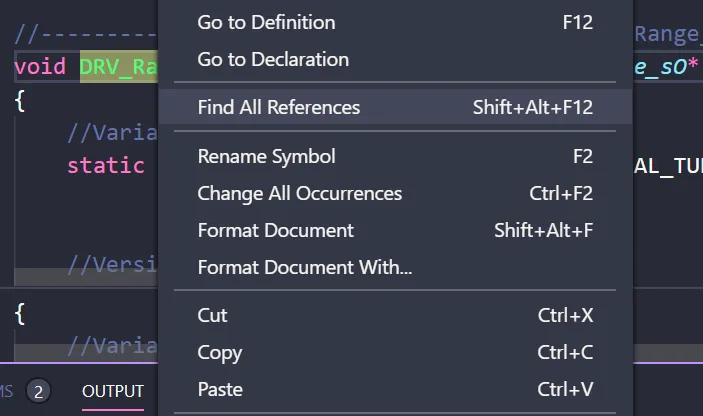Screen dimensions: 703x416
Task: Choose Go to Declaration from context menu
Action: (273, 59)
